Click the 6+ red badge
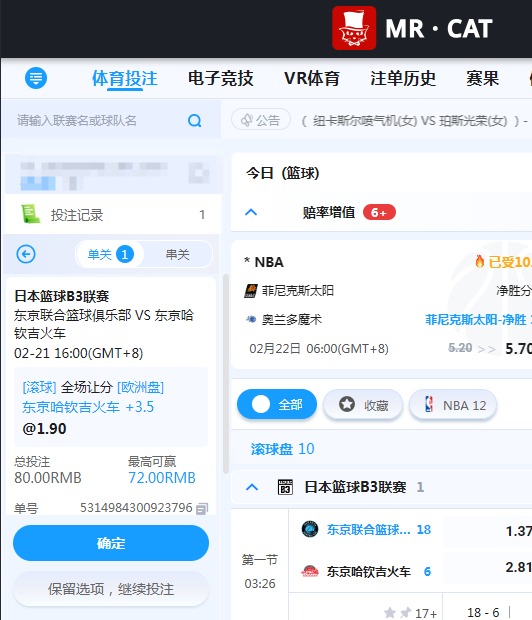This screenshot has width=532, height=620. [x=379, y=213]
